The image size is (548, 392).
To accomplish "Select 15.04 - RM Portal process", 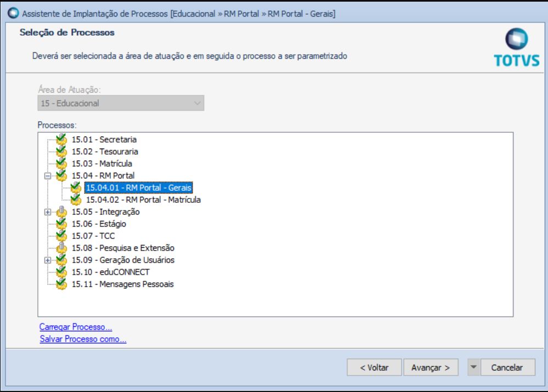I will [103, 175].
